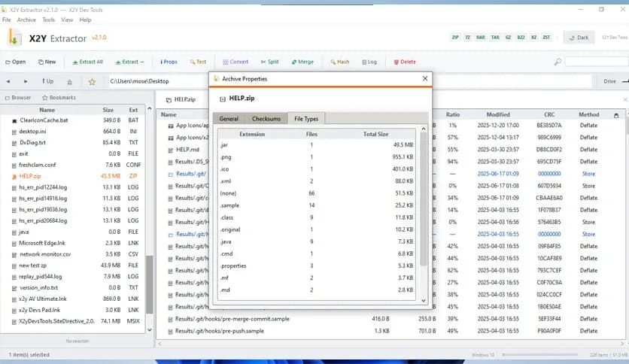The image size is (629, 364).
Task: Navigate back with the left arrow
Action: [x=8, y=81]
